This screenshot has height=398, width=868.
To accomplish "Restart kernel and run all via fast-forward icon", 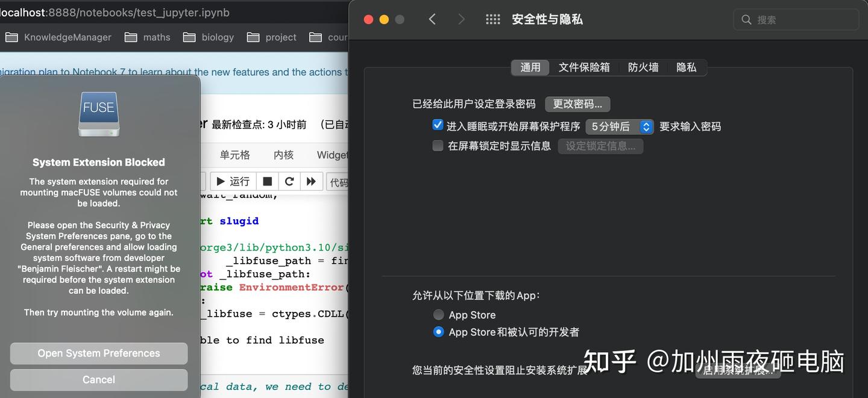I will [x=312, y=181].
